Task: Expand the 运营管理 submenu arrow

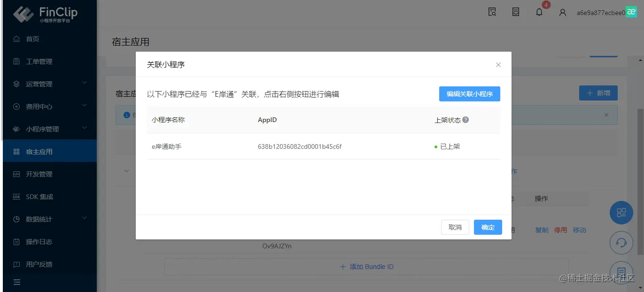Action: coord(85,83)
